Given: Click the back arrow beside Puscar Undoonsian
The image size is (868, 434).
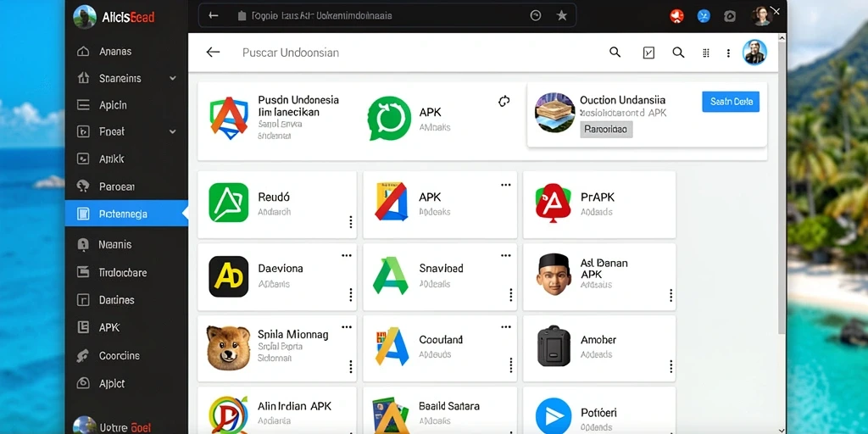Looking at the screenshot, I should click(213, 52).
